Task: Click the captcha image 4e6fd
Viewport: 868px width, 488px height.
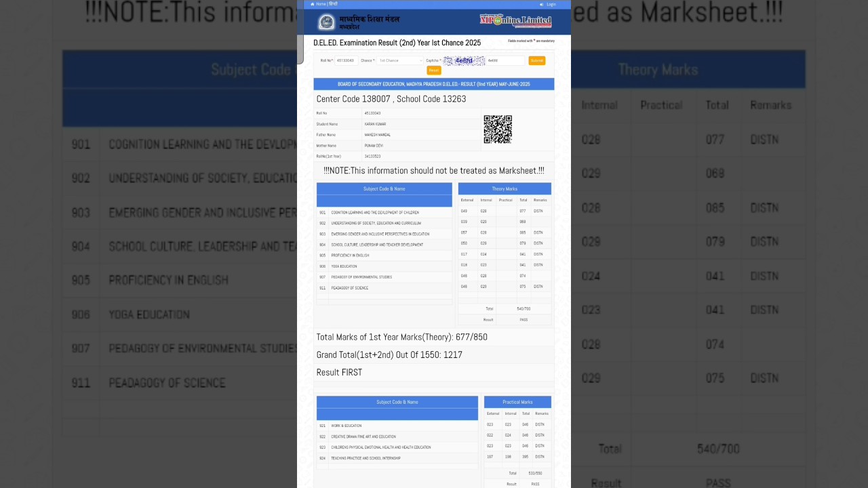Action: (x=465, y=60)
